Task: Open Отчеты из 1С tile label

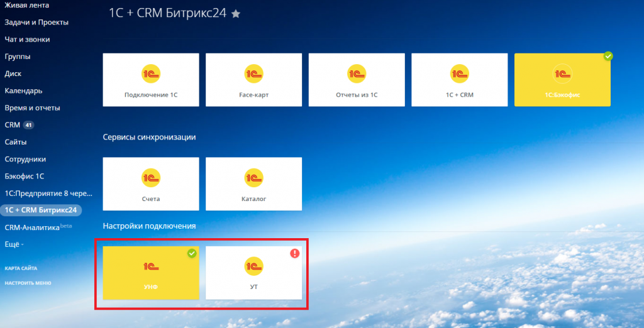Action: coord(357,95)
